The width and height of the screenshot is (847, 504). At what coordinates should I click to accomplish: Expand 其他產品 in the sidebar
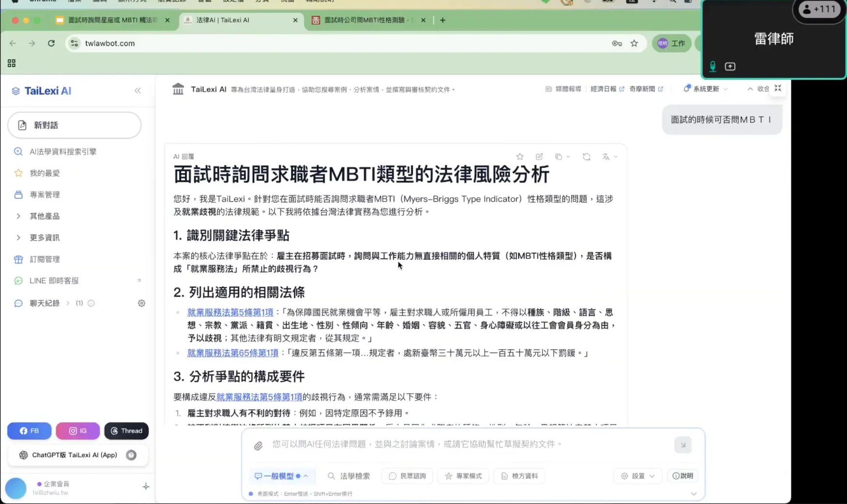(45, 216)
